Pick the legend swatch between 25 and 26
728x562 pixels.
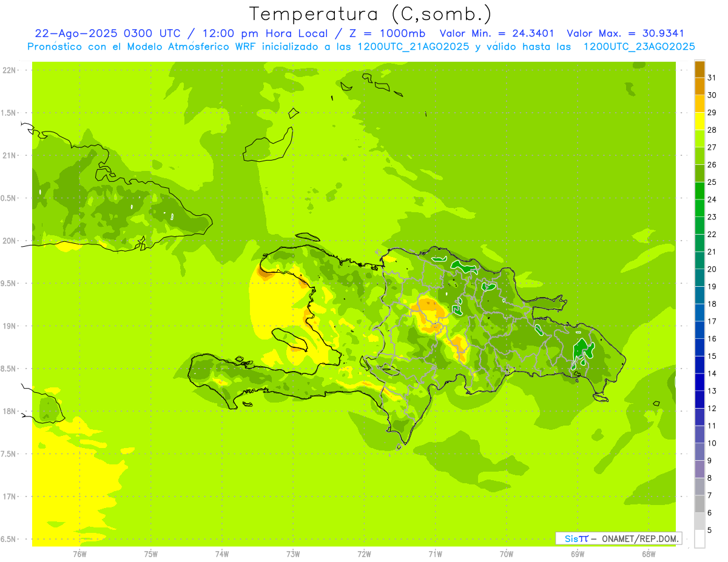pyautogui.click(x=699, y=173)
